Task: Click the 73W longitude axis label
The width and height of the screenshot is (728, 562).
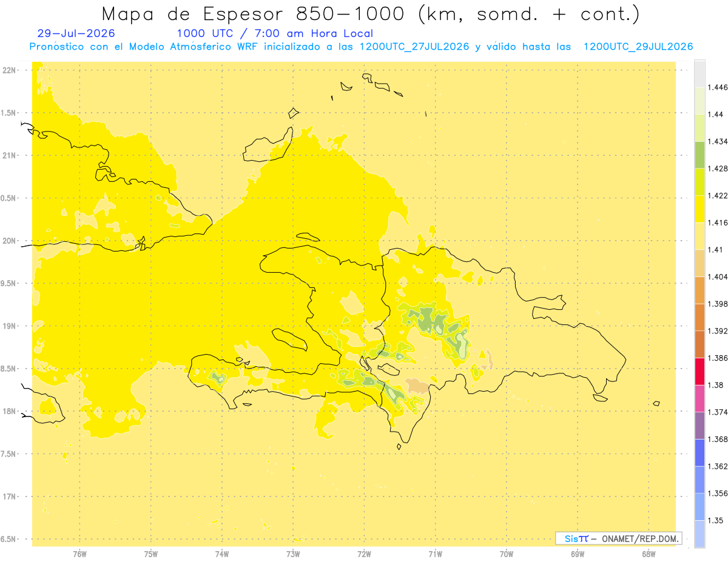Action: pyautogui.click(x=293, y=554)
